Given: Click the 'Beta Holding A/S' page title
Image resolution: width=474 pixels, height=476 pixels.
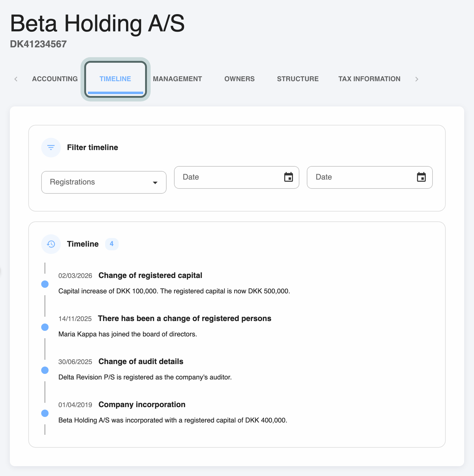Looking at the screenshot, I should (97, 23).
